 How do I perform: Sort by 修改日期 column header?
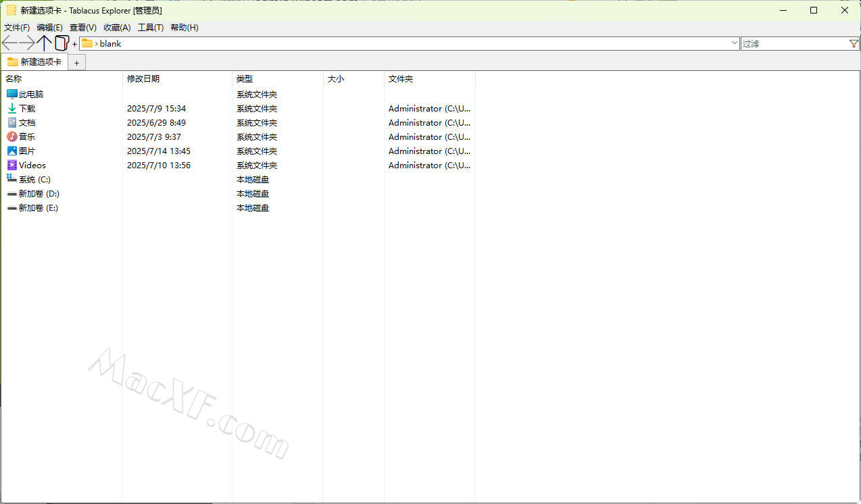coord(177,79)
